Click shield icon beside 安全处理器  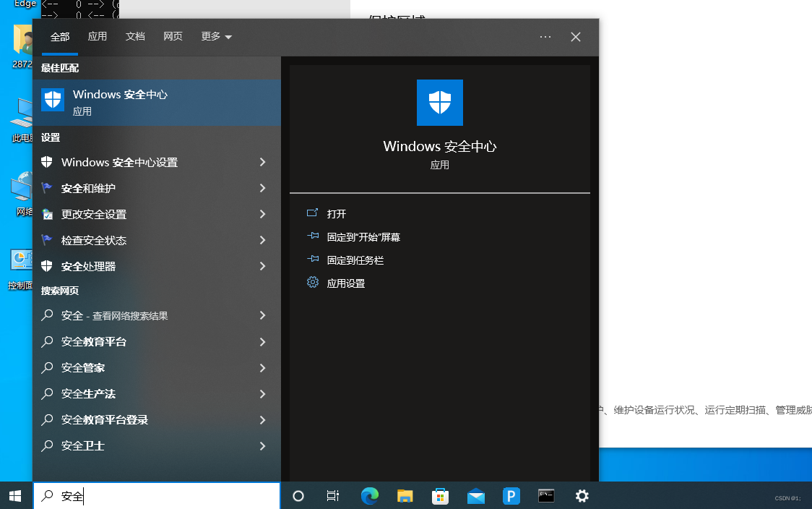47,266
